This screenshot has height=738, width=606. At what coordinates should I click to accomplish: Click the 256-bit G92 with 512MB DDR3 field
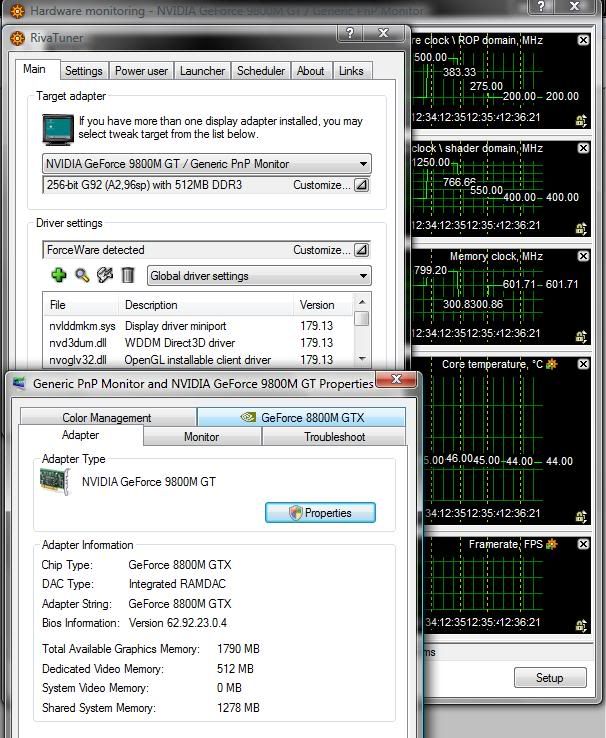coord(207,185)
